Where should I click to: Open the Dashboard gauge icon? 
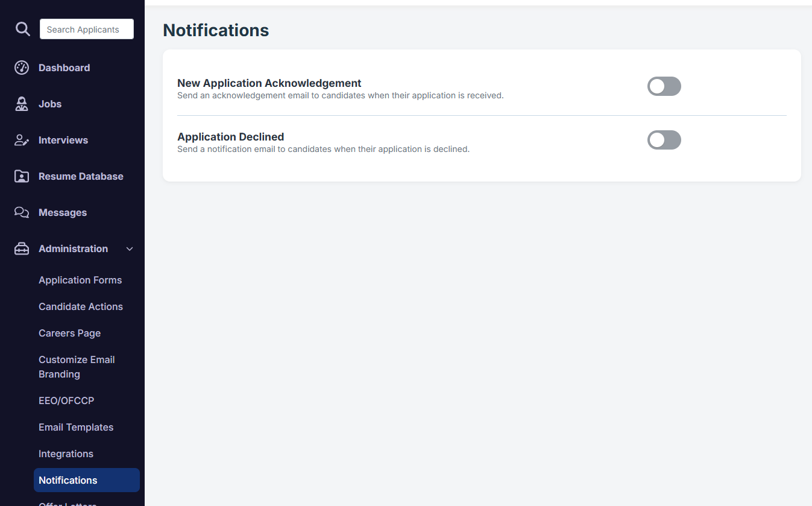pos(22,68)
